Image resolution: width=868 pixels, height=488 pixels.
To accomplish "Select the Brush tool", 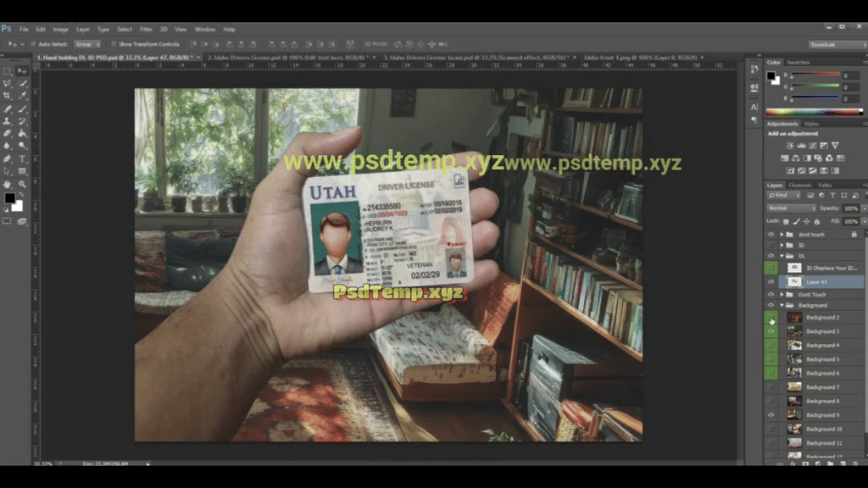I will (x=23, y=108).
